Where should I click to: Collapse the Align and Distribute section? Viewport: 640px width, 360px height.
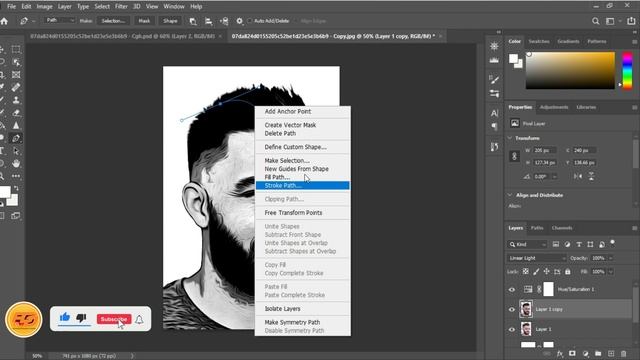point(510,195)
